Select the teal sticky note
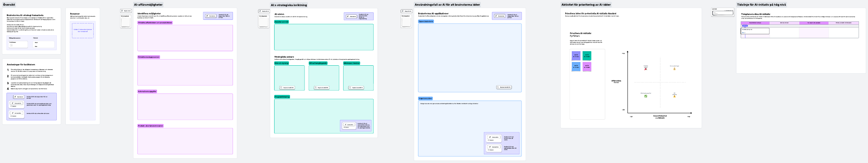 tap(587, 56)
